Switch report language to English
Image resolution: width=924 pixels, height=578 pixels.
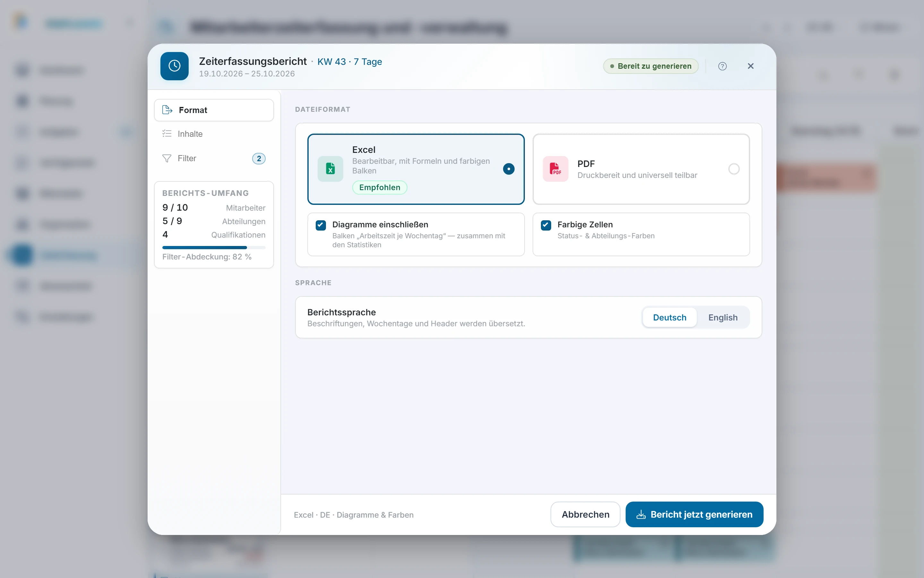point(723,317)
